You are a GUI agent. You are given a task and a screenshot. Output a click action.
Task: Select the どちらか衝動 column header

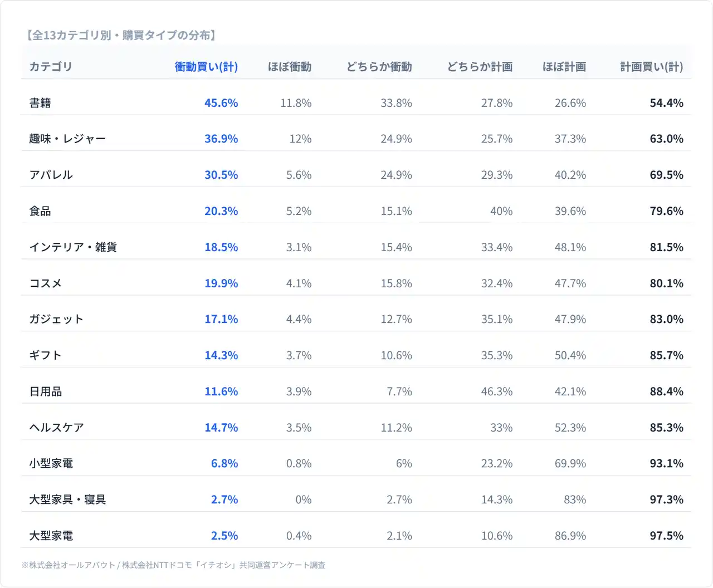379,67
